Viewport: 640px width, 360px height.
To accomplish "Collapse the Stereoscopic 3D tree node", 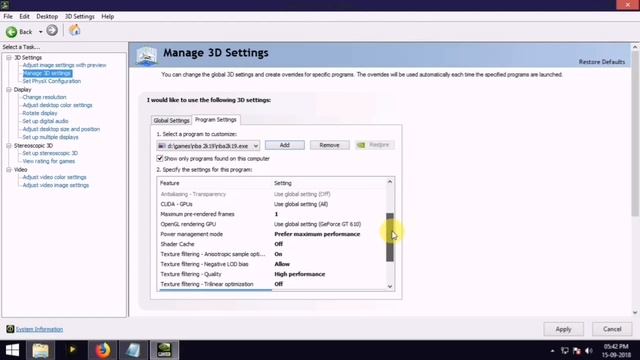I will pos(9,145).
